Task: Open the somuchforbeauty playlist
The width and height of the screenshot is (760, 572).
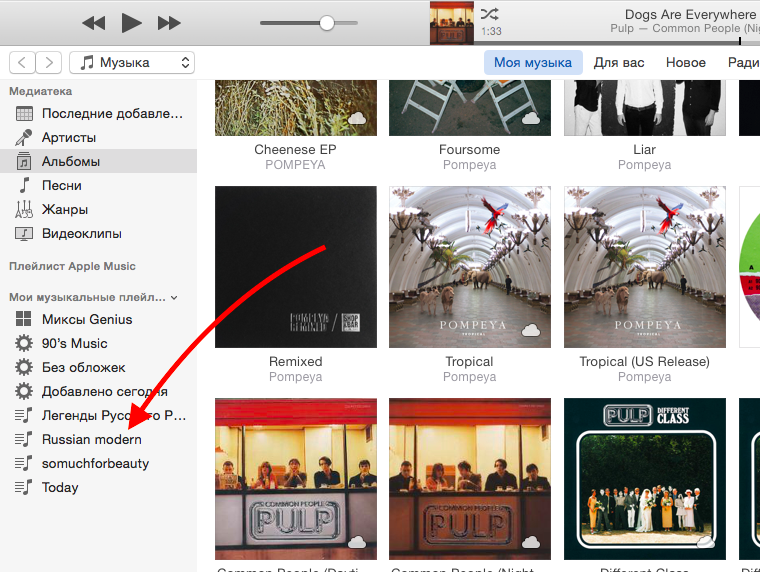Action: (98, 463)
